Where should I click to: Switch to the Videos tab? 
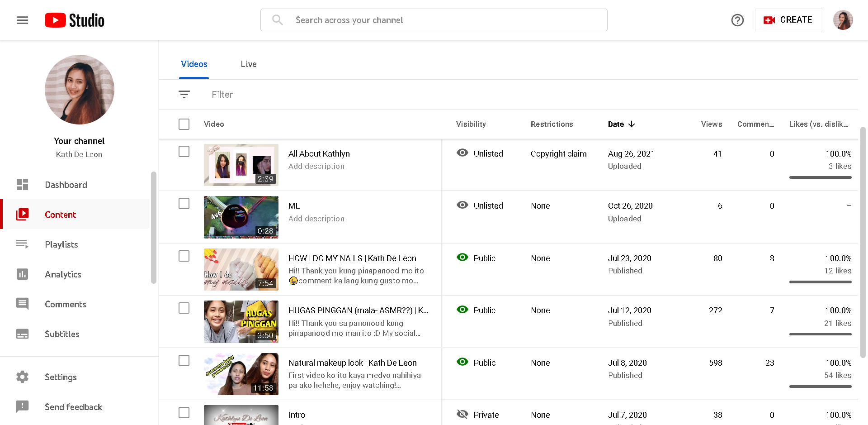(194, 64)
